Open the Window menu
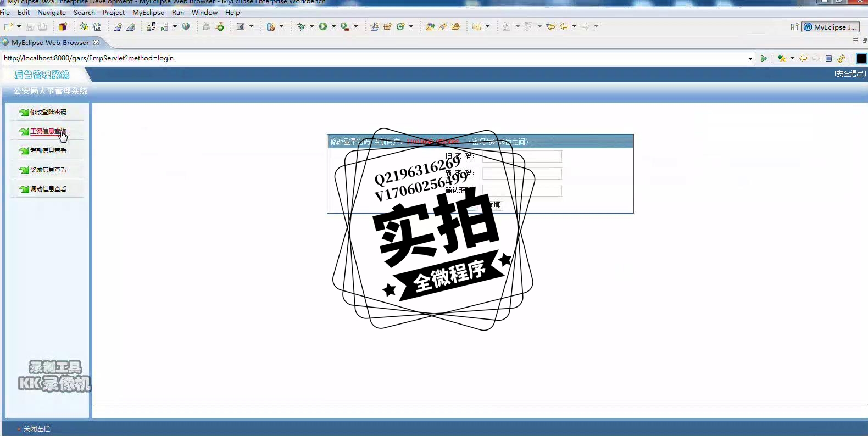Image resolution: width=868 pixels, height=436 pixels. [x=204, y=12]
